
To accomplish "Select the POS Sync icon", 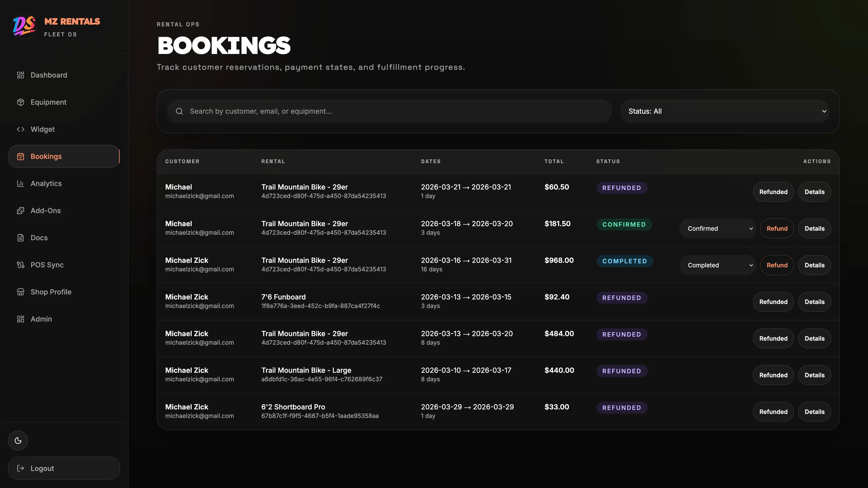I will 21,265.
